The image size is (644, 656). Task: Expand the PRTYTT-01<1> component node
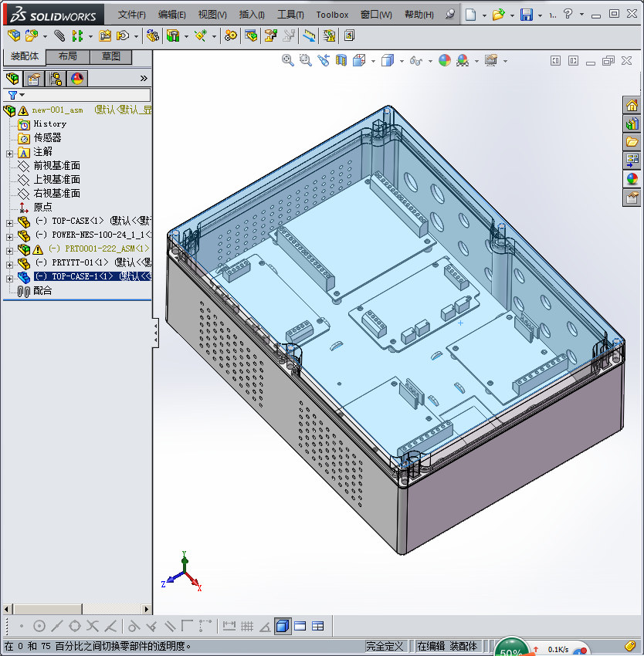(x=9, y=265)
